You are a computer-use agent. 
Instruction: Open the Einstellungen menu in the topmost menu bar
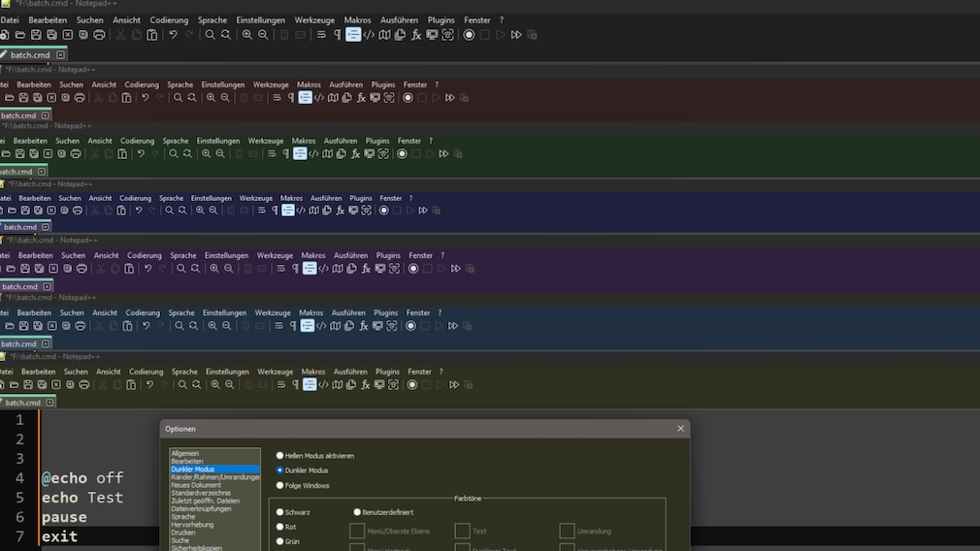pos(259,19)
